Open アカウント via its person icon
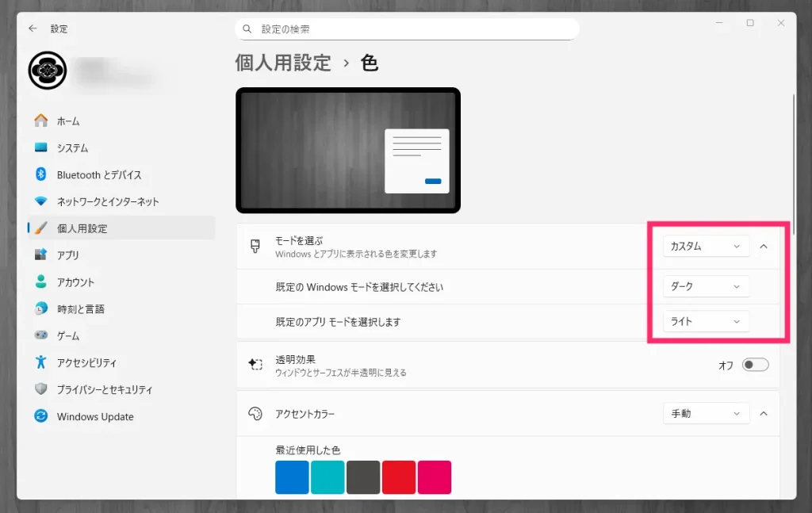The width and height of the screenshot is (812, 513). (41, 282)
